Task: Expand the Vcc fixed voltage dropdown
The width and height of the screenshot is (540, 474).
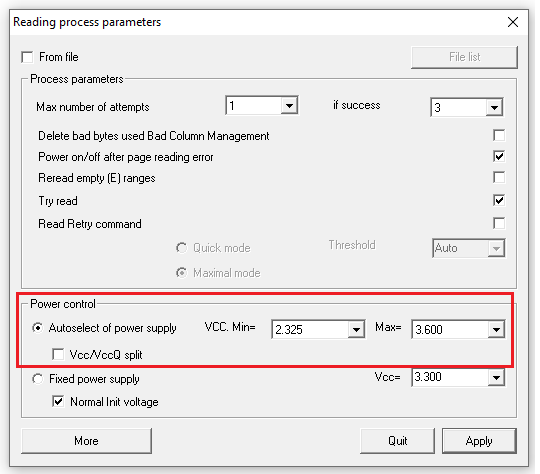Action: tap(496, 378)
